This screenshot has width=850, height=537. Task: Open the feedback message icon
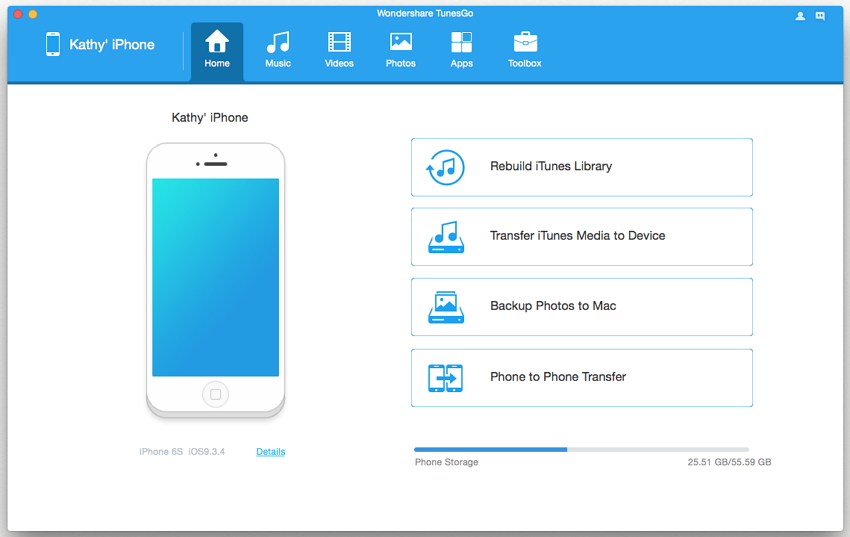click(x=821, y=16)
